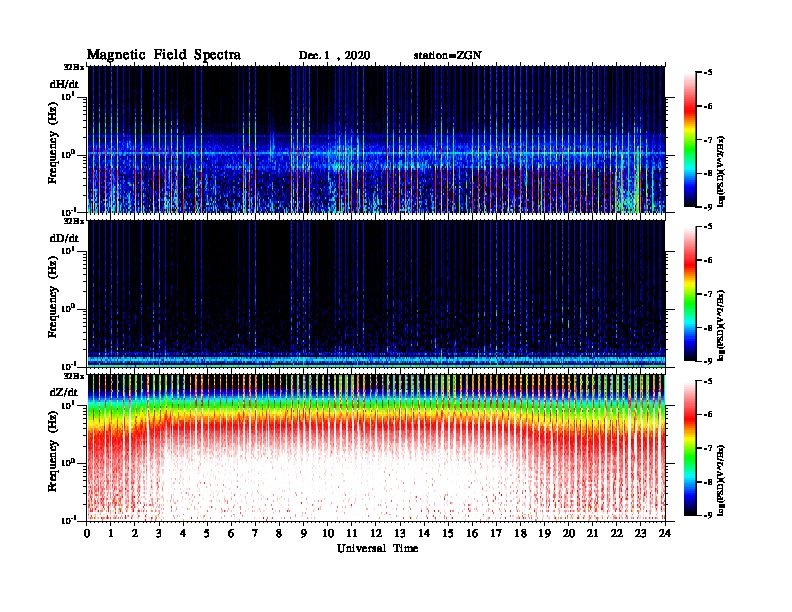The image size is (792, 612).
Task: Click the hour 1 tick label
Action: 111,534
